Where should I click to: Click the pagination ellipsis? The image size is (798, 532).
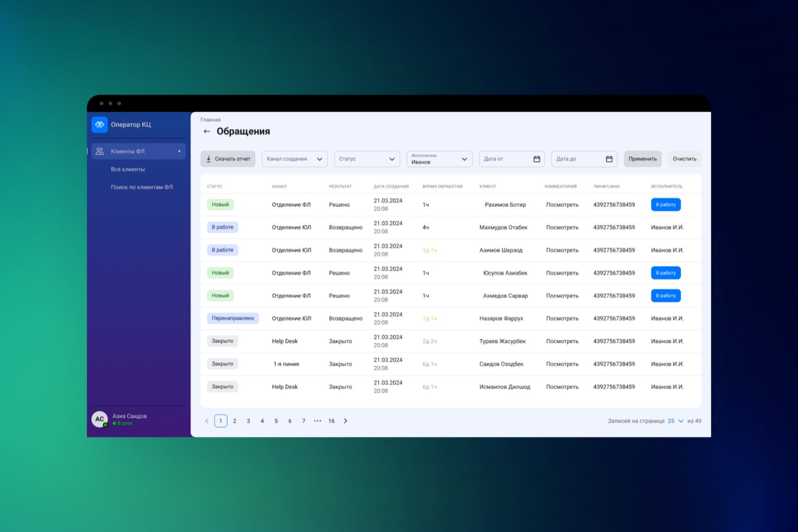point(318,421)
